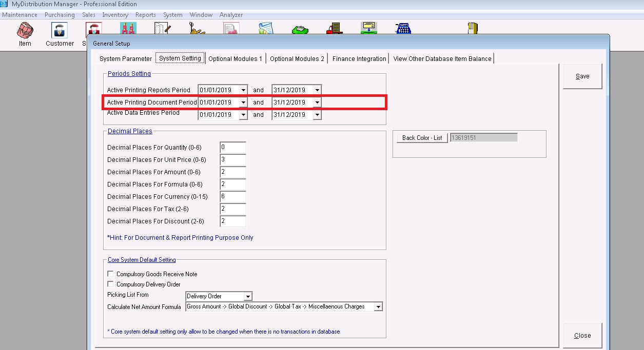Open the Inventory menu
Image resolution: width=644 pixels, height=350 pixels.
(115, 15)
